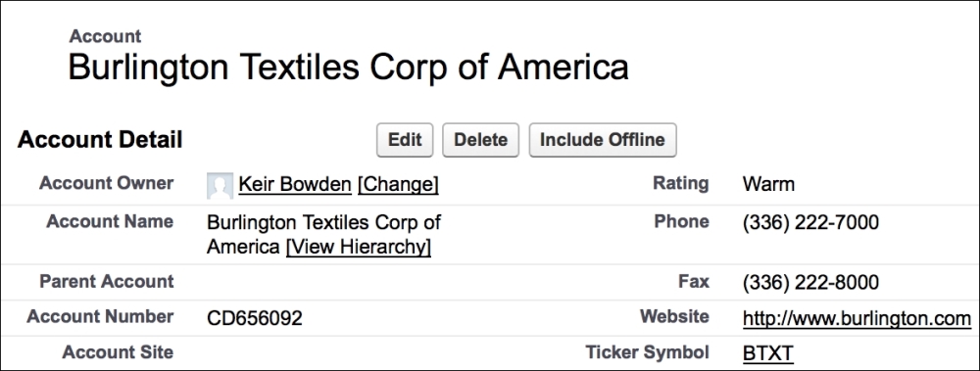Click the Account Owner avatar icon
The width and height of the screenshot is (980, 371).
[220, 186]
